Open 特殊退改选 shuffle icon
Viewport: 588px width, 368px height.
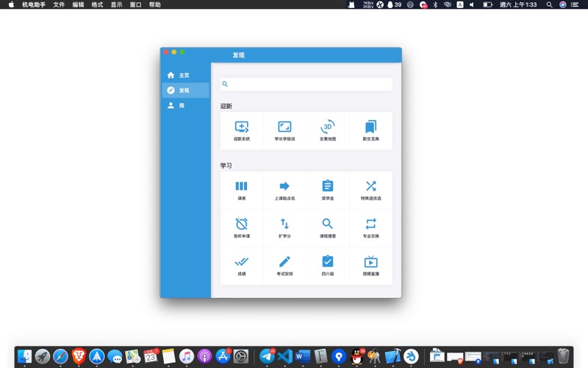click(370, 186)
